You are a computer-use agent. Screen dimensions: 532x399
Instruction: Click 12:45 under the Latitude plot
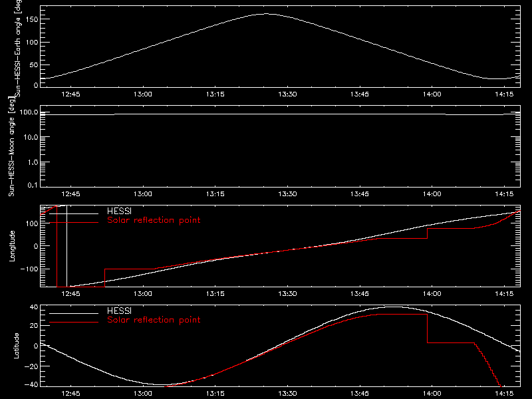[70, 394]
